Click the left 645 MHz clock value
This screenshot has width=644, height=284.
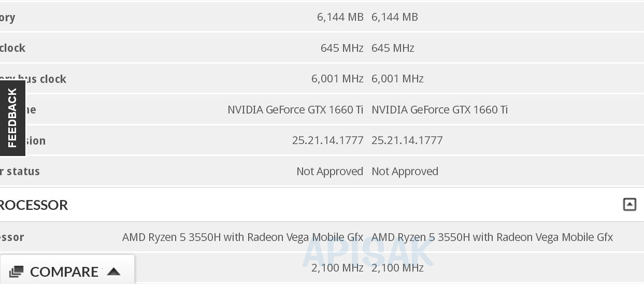pyautogui.click(x=341, y=48)
